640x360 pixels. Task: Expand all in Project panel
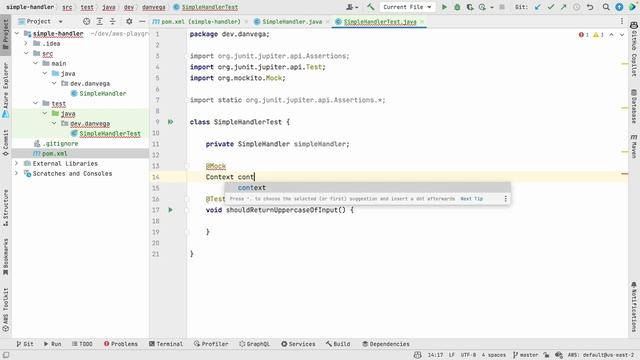click(x=100, y=21)
